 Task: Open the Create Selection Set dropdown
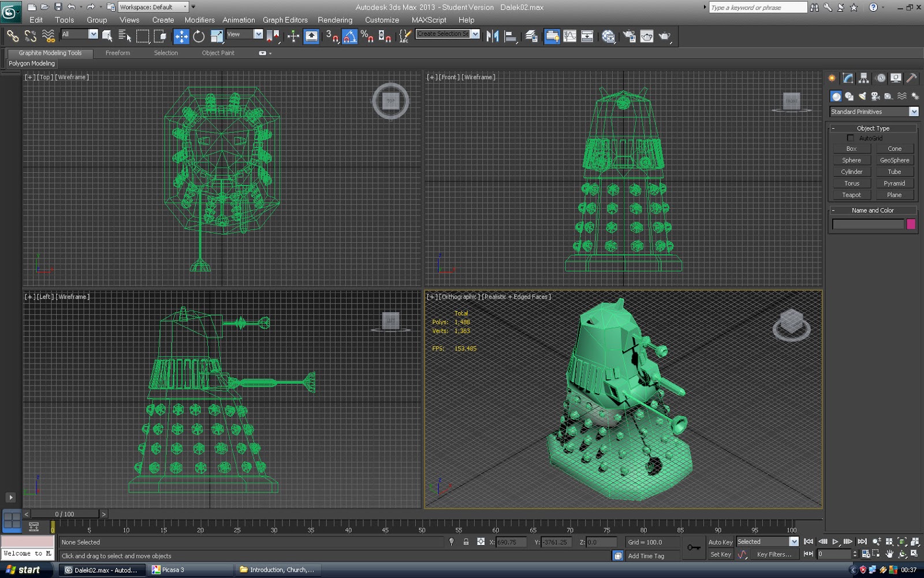tap(448, 34)
